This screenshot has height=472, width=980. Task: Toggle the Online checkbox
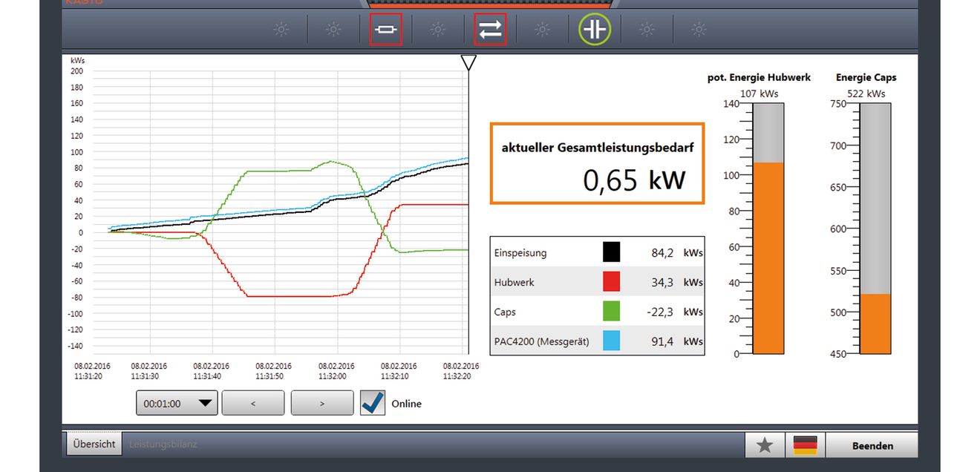click(x=373, y=403)
